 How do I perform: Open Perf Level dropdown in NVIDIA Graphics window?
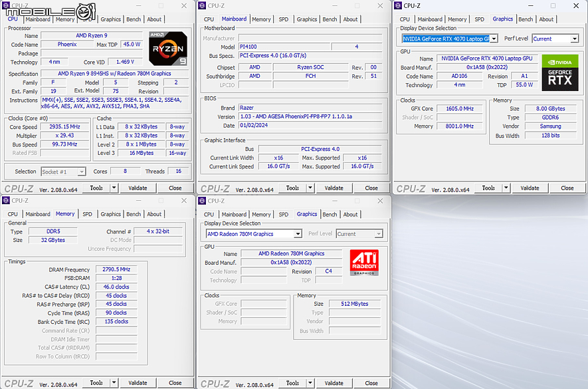(575, 39)
